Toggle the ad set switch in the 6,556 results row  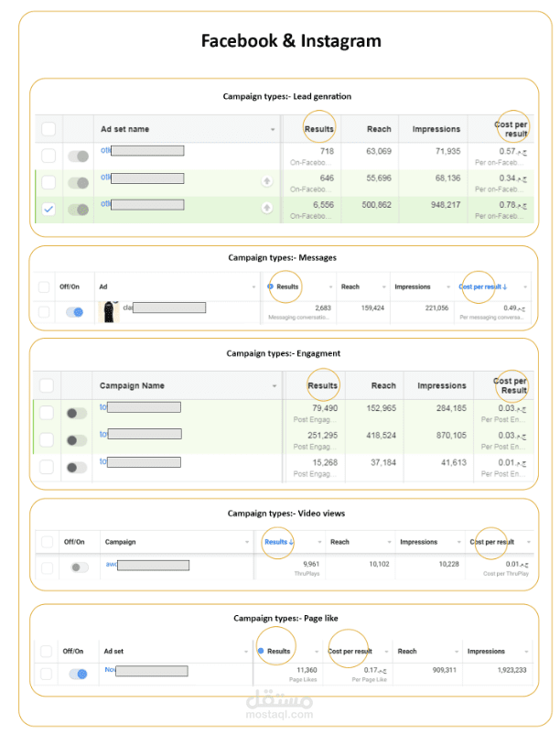tap(79, 210)
